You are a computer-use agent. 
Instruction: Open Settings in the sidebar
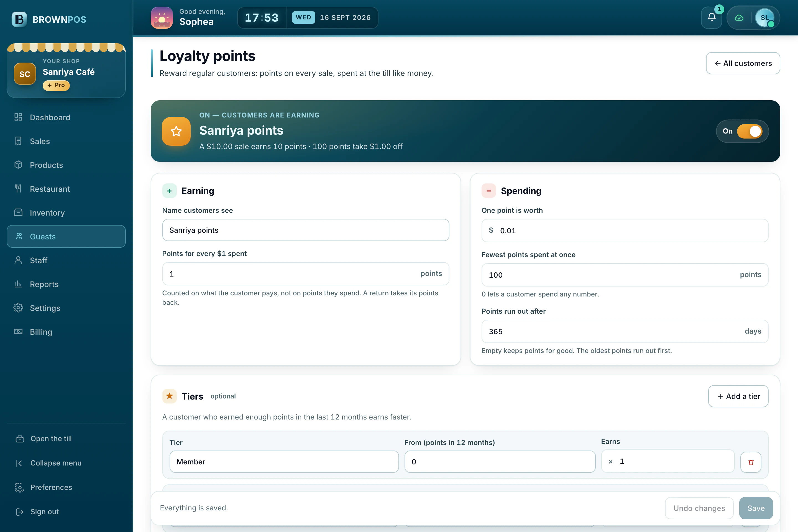click(66, 308)
